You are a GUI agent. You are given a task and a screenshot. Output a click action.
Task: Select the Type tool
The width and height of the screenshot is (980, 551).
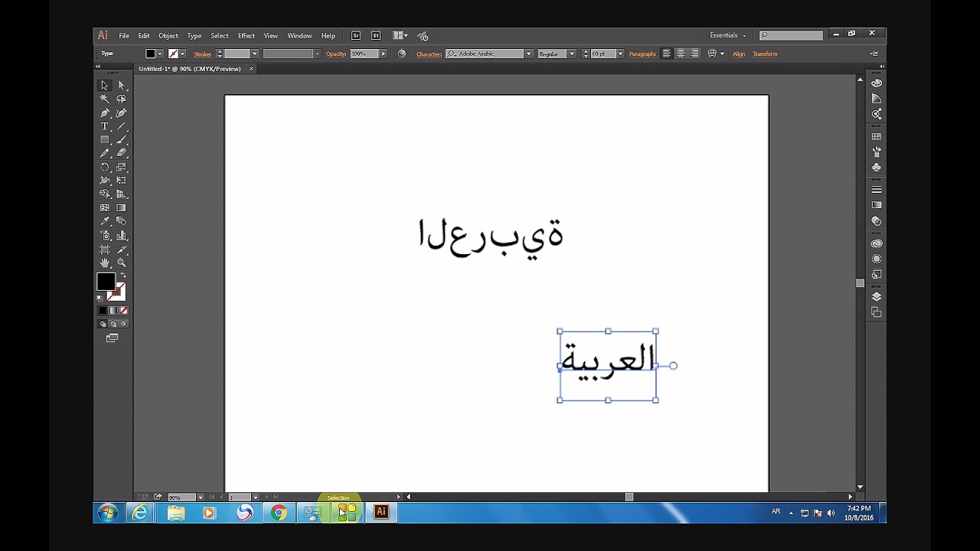click(x=105, y=126)
